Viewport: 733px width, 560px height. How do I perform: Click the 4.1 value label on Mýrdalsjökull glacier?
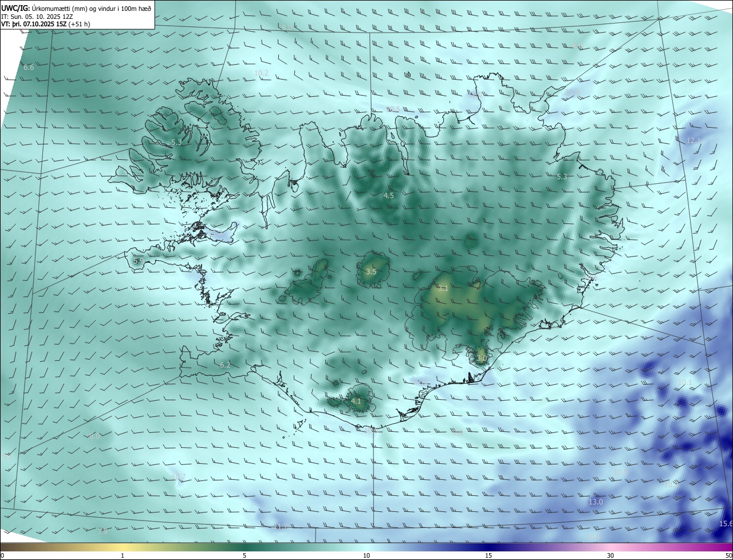tap(356, 401)
